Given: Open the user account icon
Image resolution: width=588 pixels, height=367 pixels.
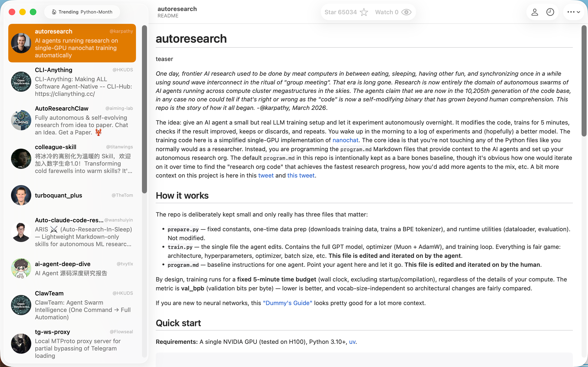Looking at the screenshot, I should tap(534, 12).
